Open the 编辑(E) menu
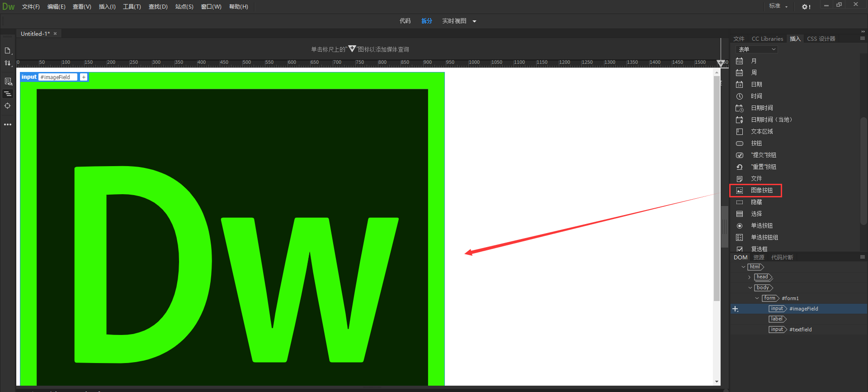 57,7
